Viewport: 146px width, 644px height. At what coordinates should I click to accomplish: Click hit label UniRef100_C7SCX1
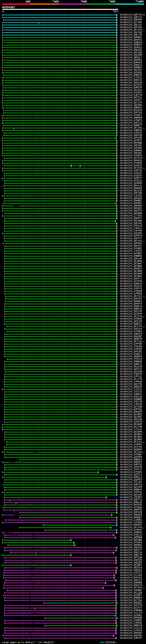click(x=131, y=77)
